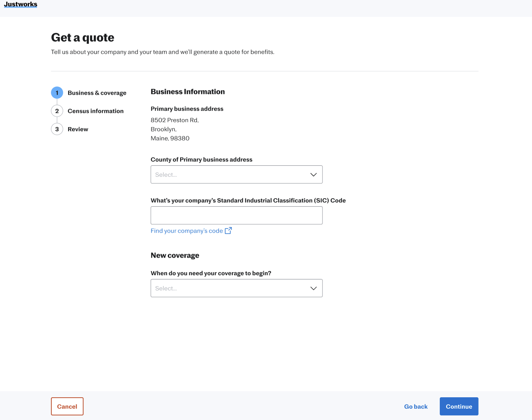Focus the SIC Code text field
The height and width of the screenshot is (420, 532).
pos(237,215)
